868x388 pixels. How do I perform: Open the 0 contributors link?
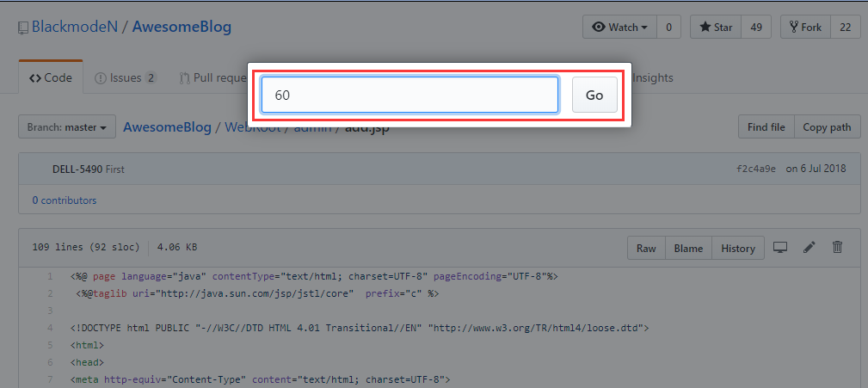point(65,200)
